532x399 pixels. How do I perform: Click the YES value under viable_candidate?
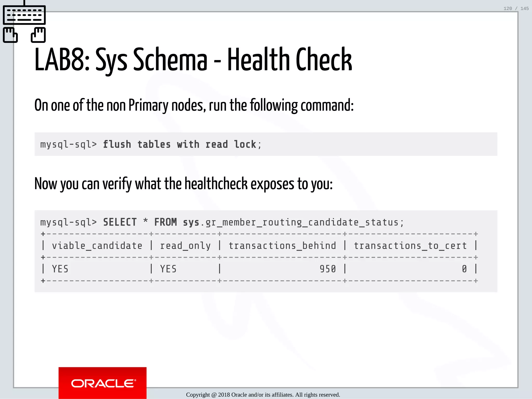point(60,269)
